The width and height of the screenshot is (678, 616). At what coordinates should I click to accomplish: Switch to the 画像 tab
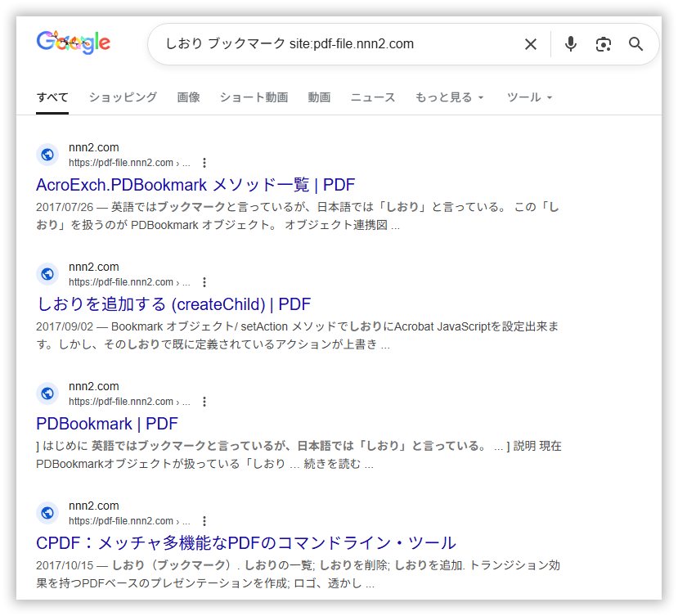click(x=188, y=97)
